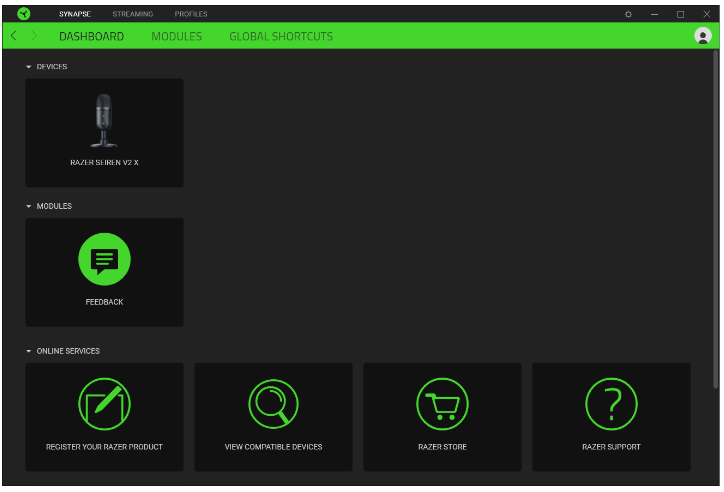Click the vertical scrollbar
This screenshot has height=492, width=724.
pos(716,219)
